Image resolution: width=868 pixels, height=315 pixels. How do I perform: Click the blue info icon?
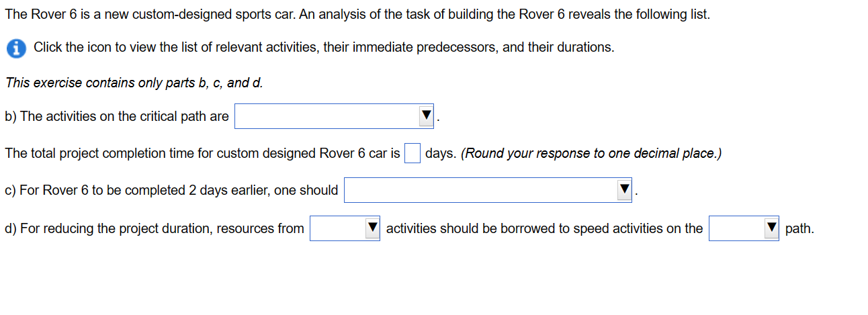click(15, 48)
